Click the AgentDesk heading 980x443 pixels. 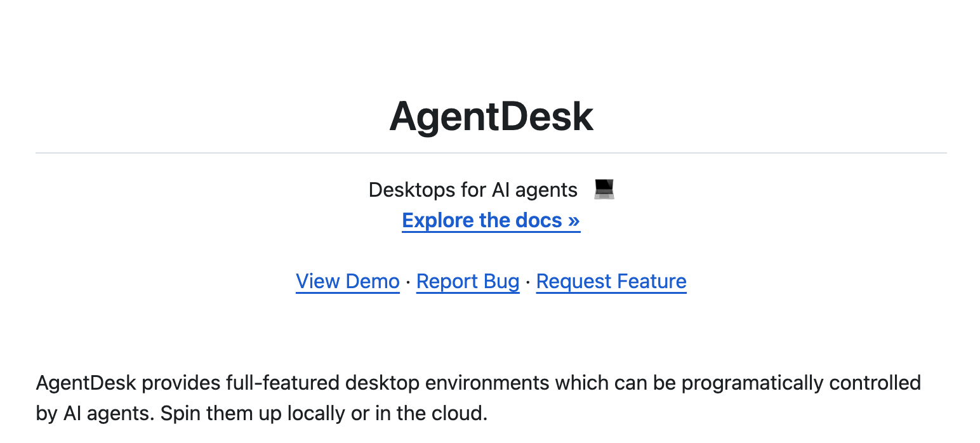491,117
